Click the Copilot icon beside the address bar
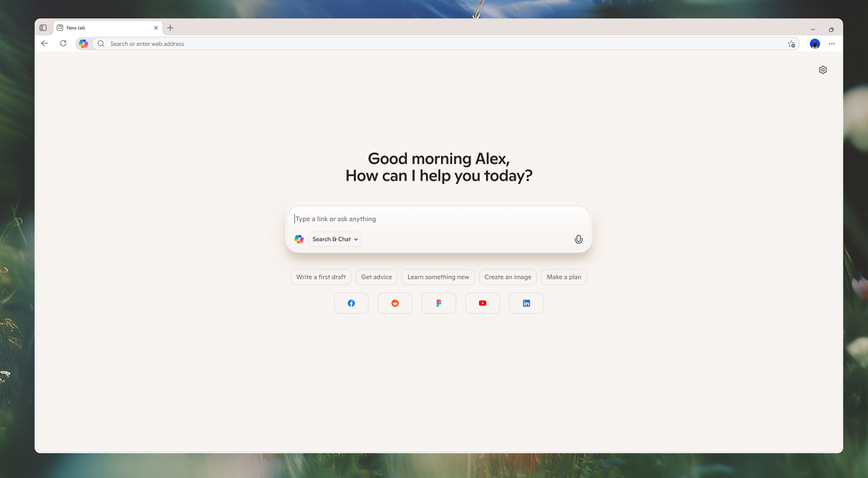This screenshot has width=868, height=478. tap(83, 43)
